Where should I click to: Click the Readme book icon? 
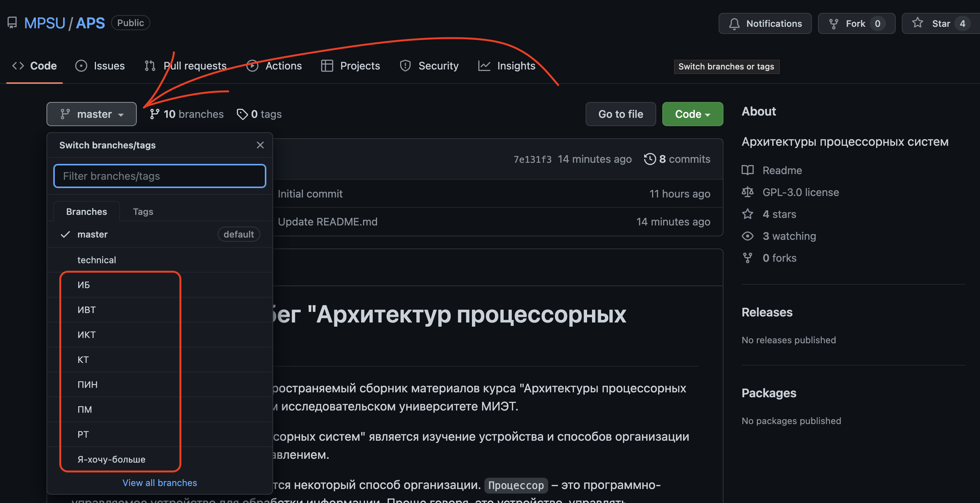pos(747,170)
